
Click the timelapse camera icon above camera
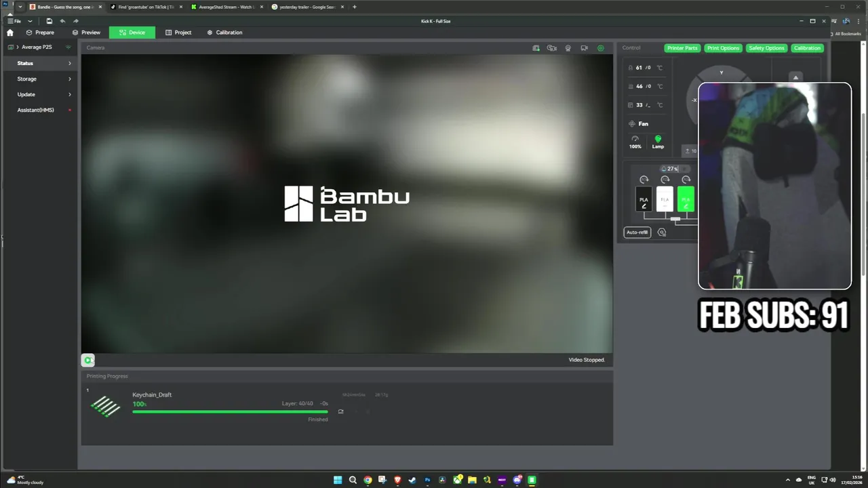[x=552, y=48]
